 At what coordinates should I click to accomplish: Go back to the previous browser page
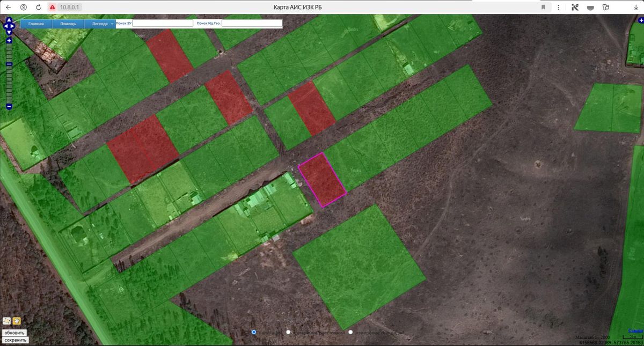coord(8,7)
